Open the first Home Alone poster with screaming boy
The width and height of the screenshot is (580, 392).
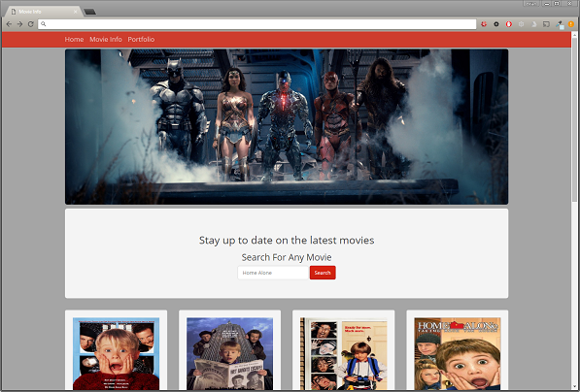(x=117, y=353)
